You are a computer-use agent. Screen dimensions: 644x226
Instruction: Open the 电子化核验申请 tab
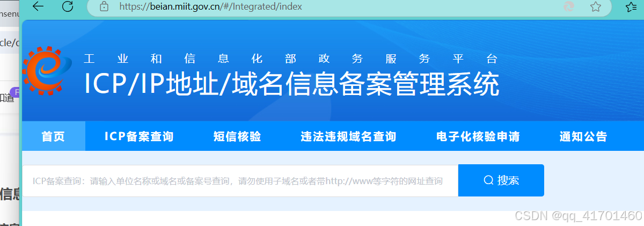coord(478,136)
